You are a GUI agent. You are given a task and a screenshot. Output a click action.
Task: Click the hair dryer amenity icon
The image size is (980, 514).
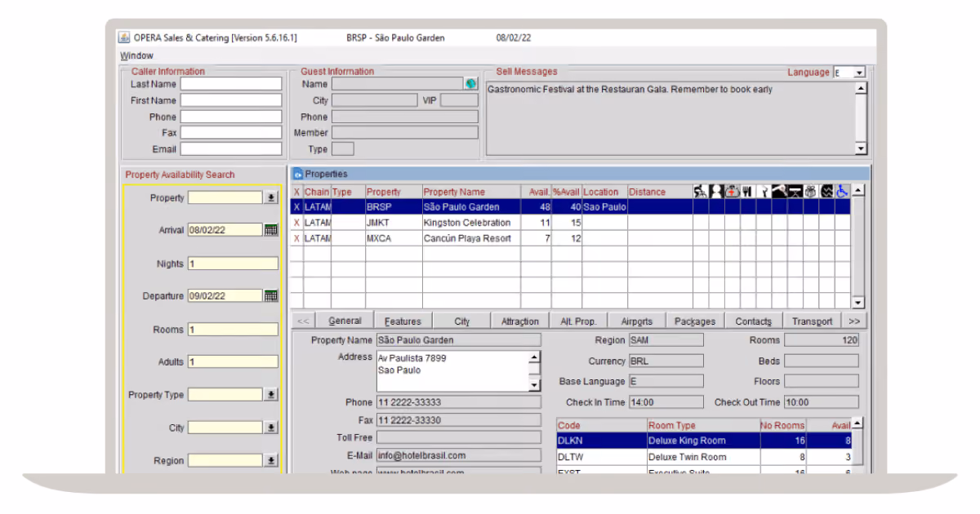point(779,192)
